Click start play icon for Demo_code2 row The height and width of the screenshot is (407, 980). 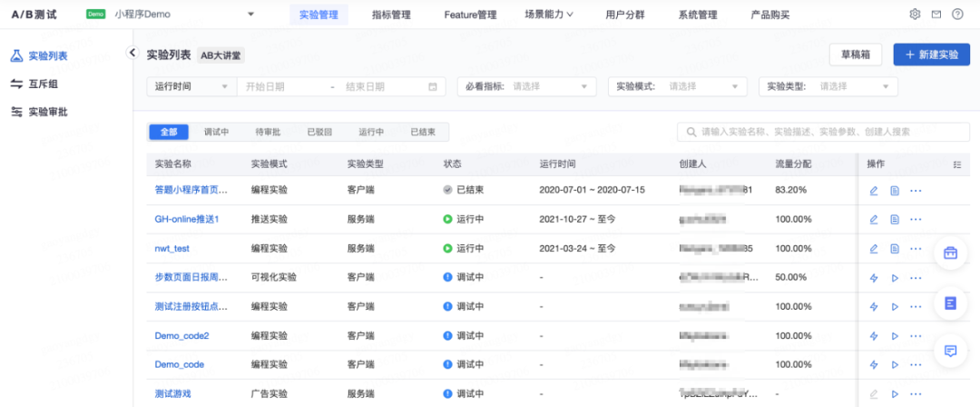click(x=895, y=336)
